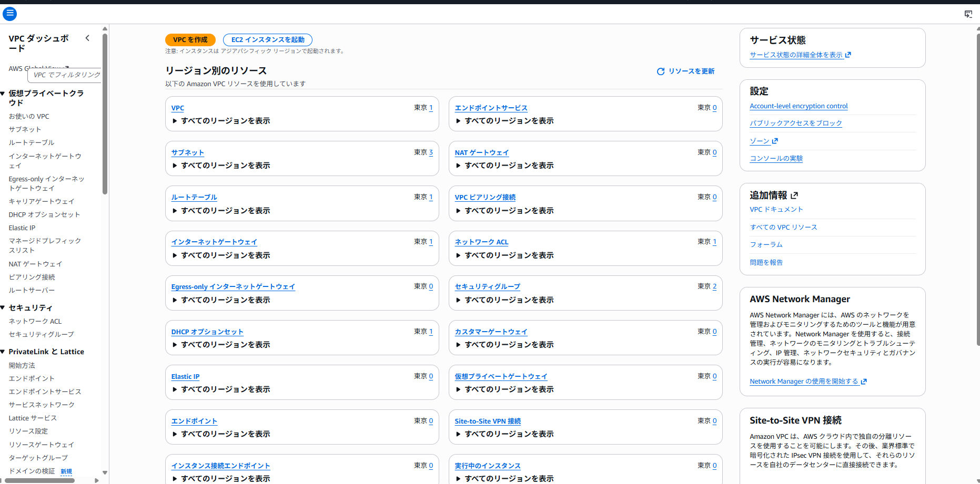Screen dimensions: 980x484
Task: Click the Tokyo subnet count of 3
Action: pyautogui.click(x=431, y=152)
